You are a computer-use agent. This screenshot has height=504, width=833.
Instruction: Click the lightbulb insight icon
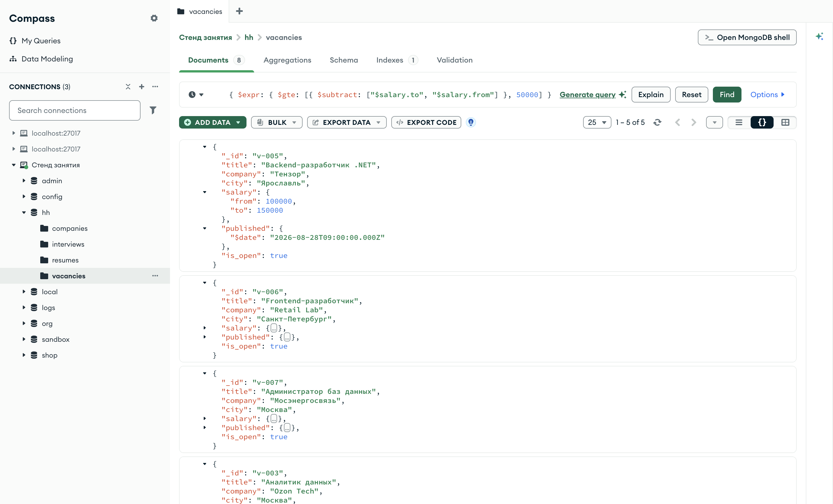tap(471, 122)
